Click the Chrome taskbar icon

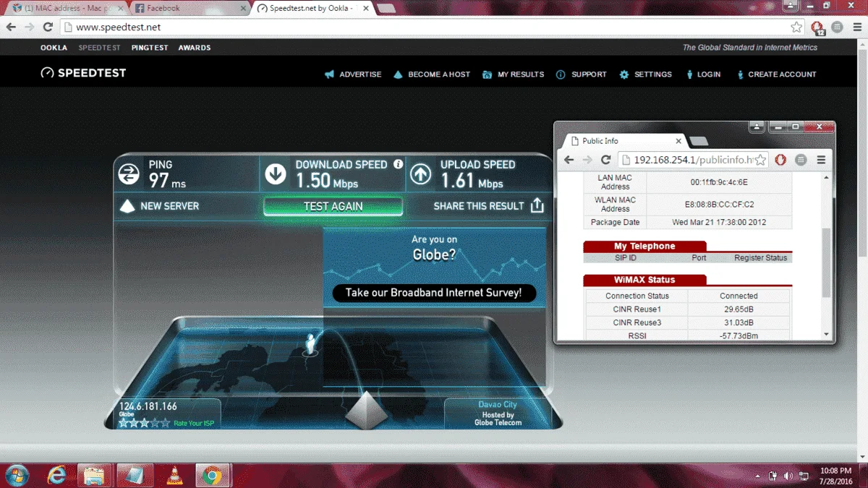211,475
